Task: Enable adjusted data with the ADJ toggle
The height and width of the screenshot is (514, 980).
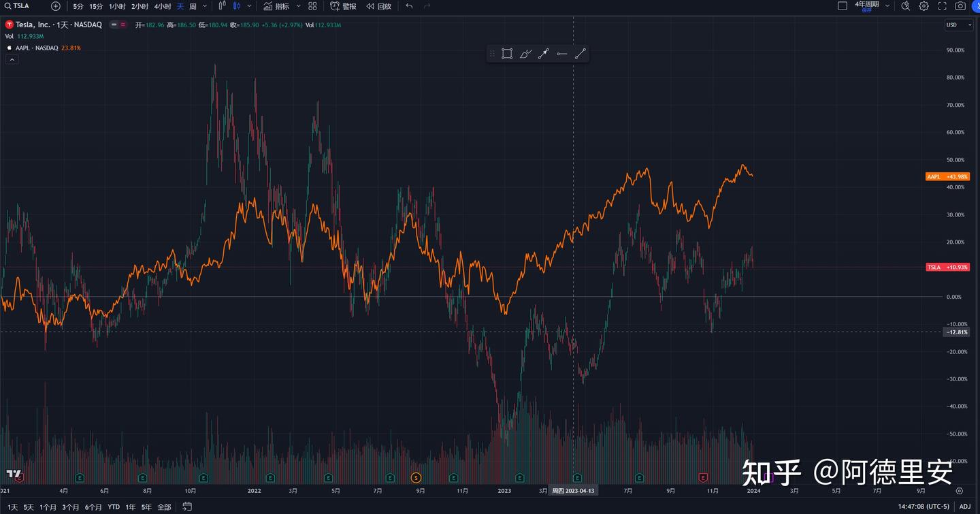Action: point(965,507)
